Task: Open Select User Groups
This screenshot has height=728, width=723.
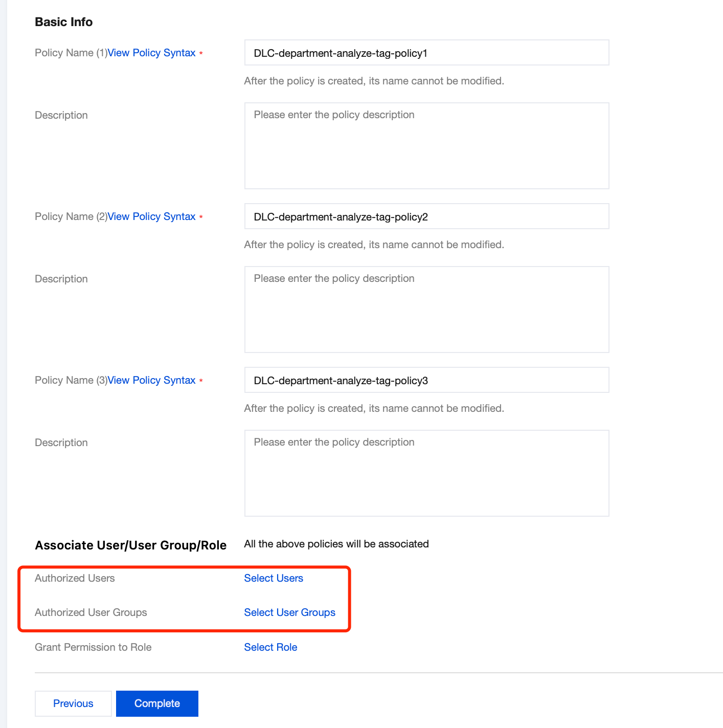Action: pyautogui.click(x=289, y=612)
